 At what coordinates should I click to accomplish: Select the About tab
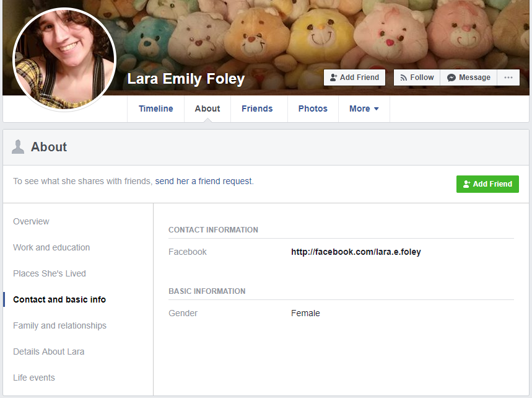(207, 108)
